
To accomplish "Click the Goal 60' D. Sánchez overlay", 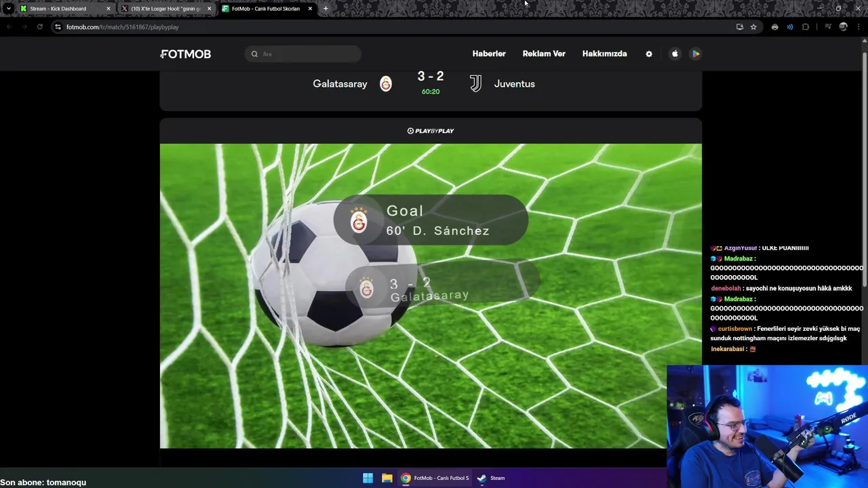I will [431, 220].
